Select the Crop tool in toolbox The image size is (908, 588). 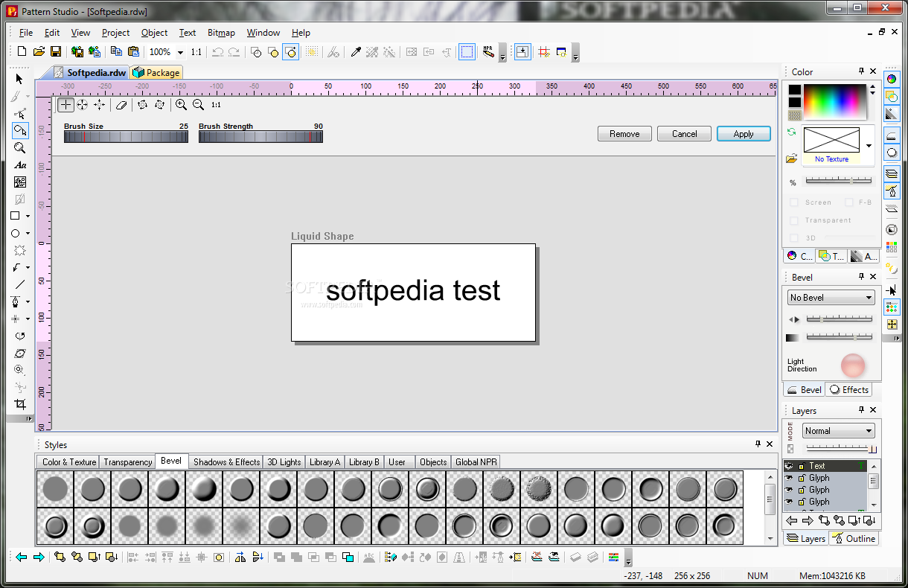20,404
